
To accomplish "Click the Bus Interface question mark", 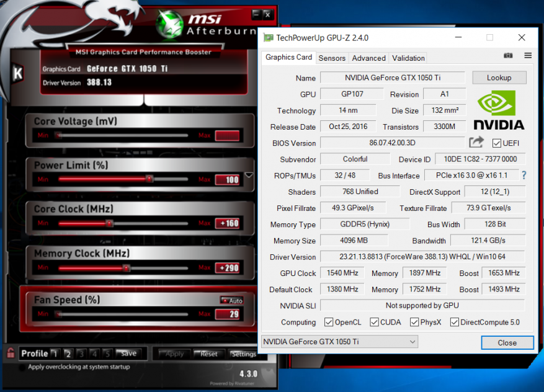I will [524, 176].
